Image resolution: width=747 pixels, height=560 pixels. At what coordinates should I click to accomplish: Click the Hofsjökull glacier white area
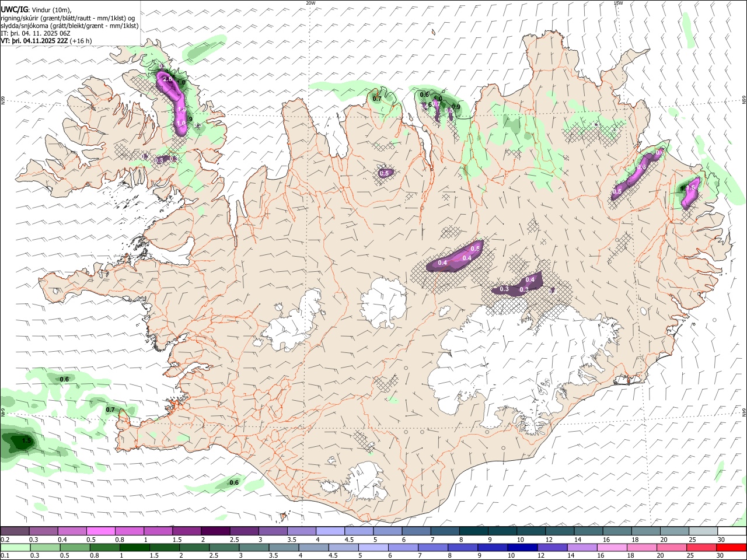(383, 303)
